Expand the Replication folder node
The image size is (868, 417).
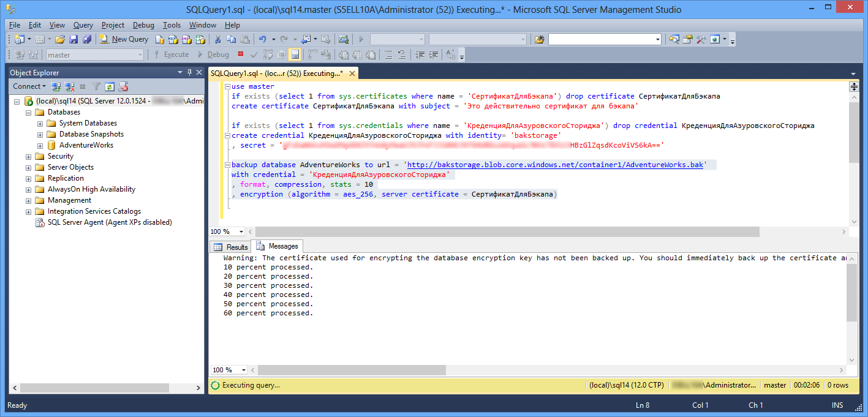click(28, 179)
